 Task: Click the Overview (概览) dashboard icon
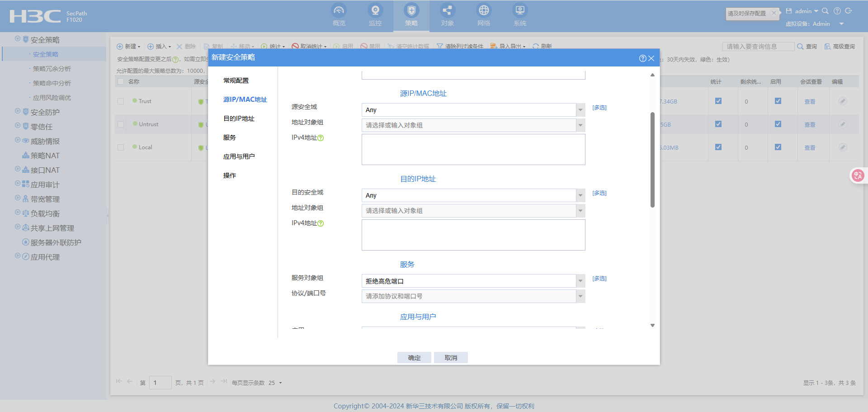pyautogui.click(x=339, y=11)
